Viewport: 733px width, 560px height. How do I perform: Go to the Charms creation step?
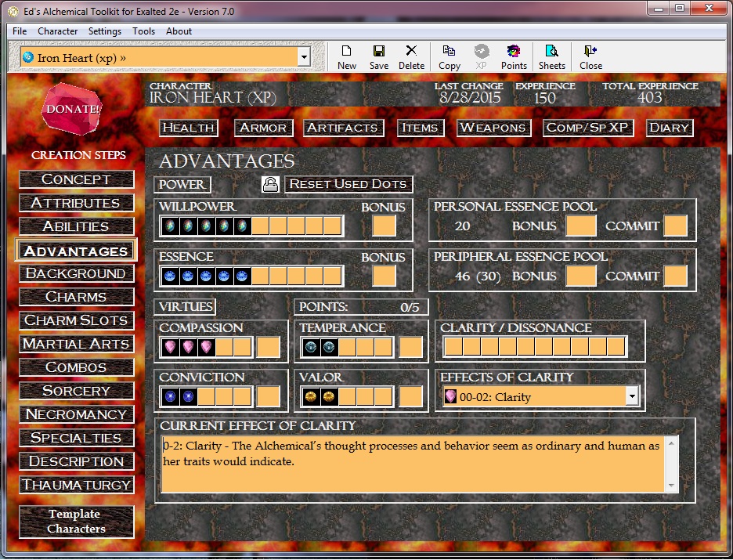[76, 297]
